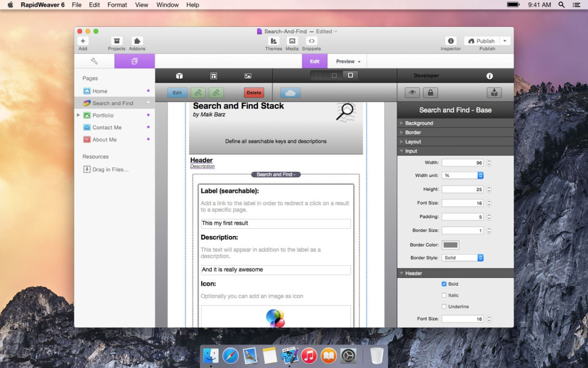Open the File menu
This screenshot has width=588, height=368.
click(77, 4)
